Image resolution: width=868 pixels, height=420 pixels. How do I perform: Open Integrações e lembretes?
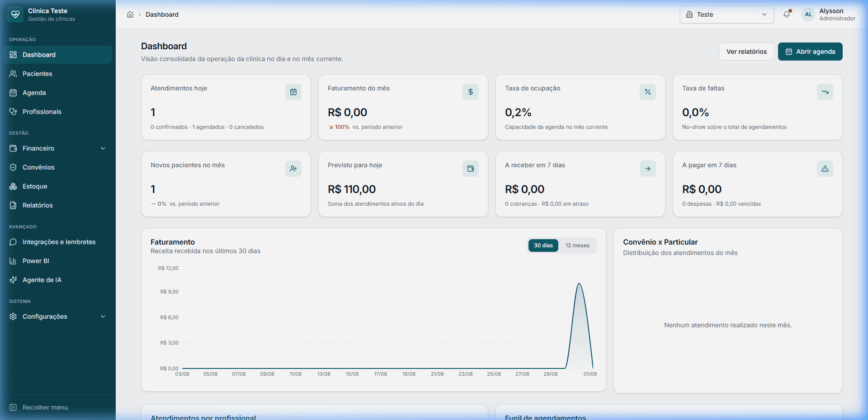58,242
